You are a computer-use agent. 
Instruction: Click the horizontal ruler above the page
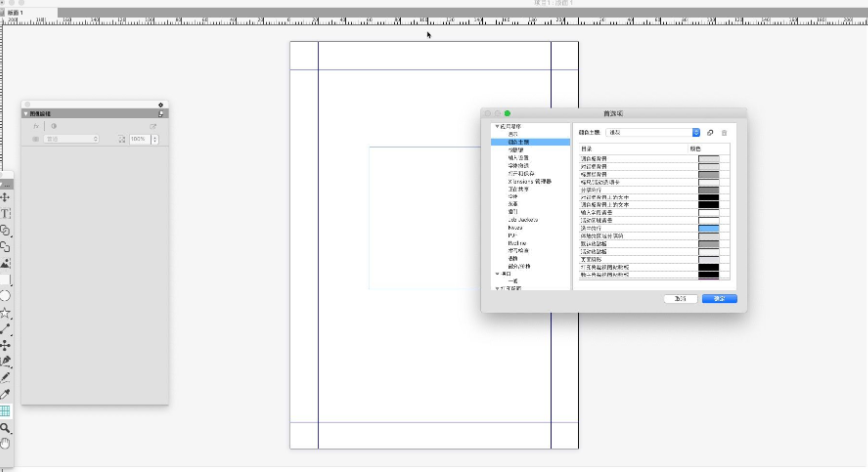[434, 21]
